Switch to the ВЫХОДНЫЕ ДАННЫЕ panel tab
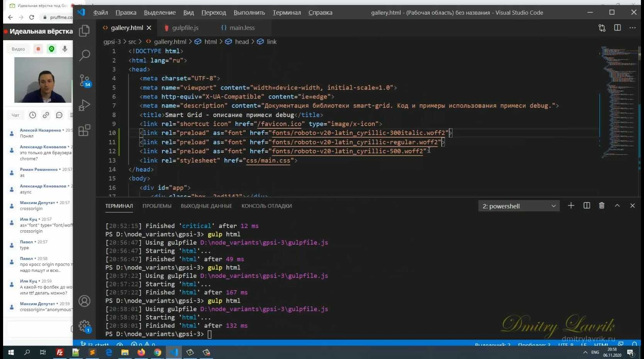644x359 pixels. pyautogui.click(x=206, y=206)
